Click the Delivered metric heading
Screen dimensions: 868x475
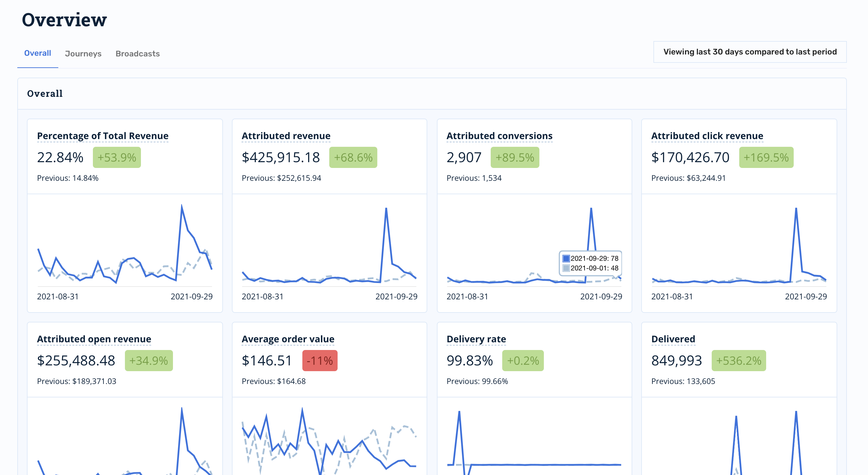[673, 339]
